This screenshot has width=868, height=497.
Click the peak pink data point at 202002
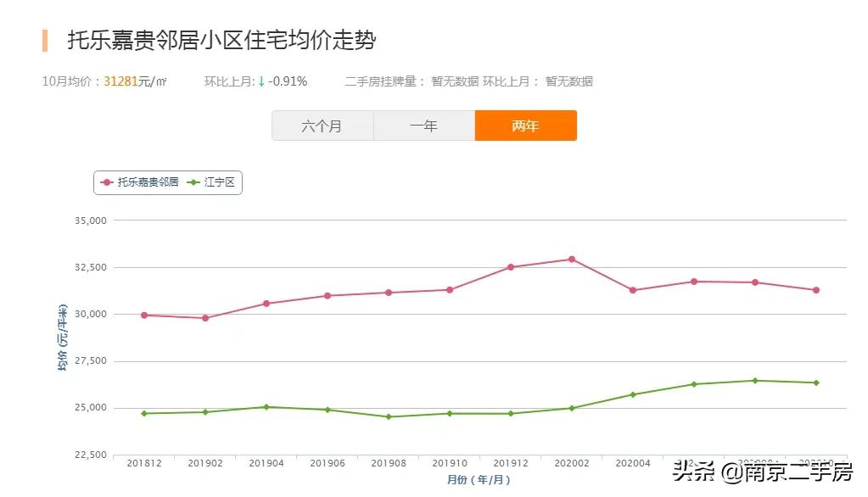(571, 258)
